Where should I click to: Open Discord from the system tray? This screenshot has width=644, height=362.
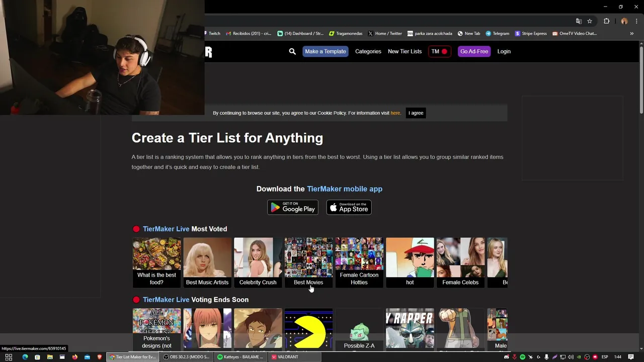click(507, 357)
